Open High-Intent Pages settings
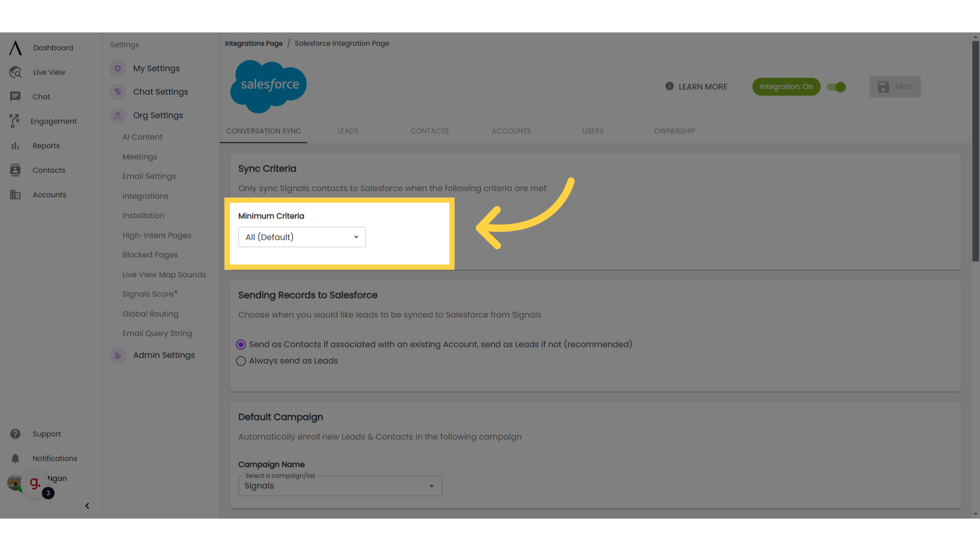 (157, 235)
